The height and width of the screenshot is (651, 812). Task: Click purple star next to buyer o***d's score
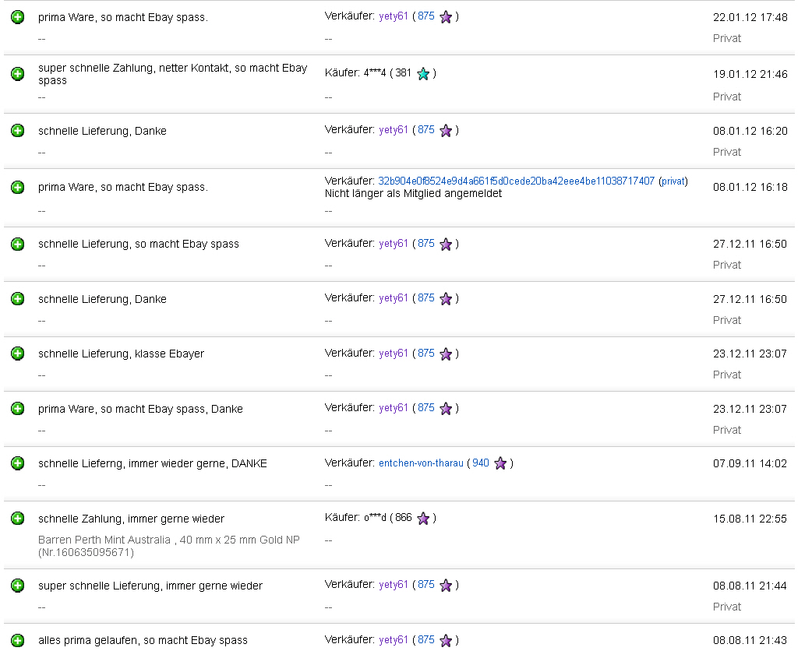tap(423, 519)
